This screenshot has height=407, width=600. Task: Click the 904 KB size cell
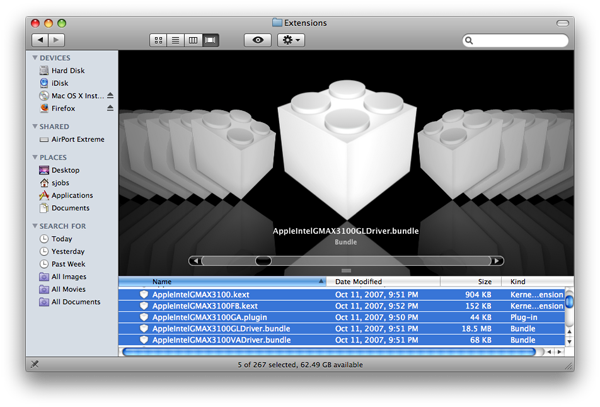[478, 295]
